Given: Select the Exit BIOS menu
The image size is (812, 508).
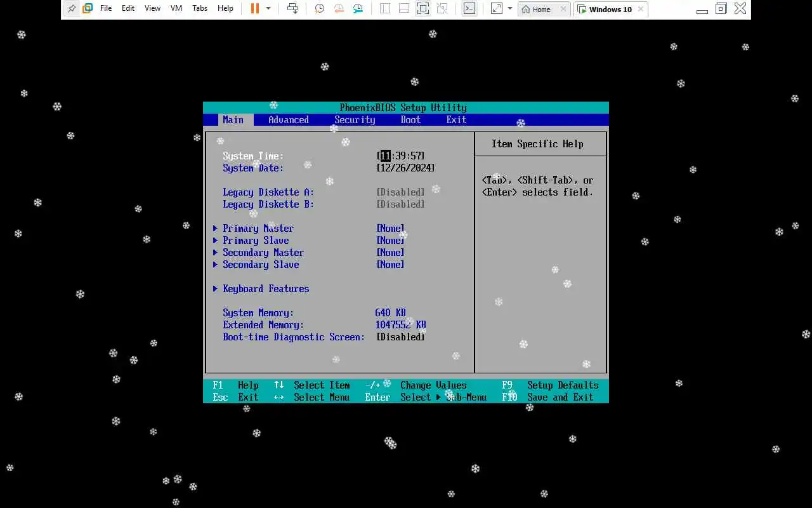Looking at the screenshot, I should 456,119.
